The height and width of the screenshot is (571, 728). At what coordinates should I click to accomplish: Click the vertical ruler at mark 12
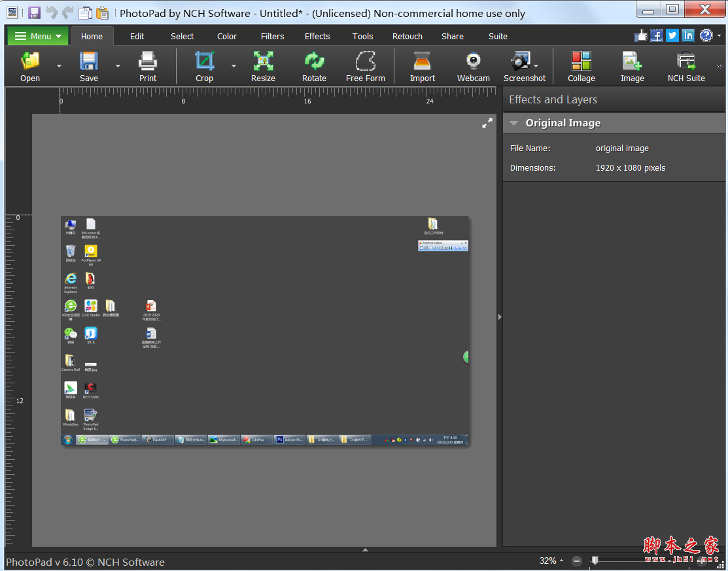[20, 401]
